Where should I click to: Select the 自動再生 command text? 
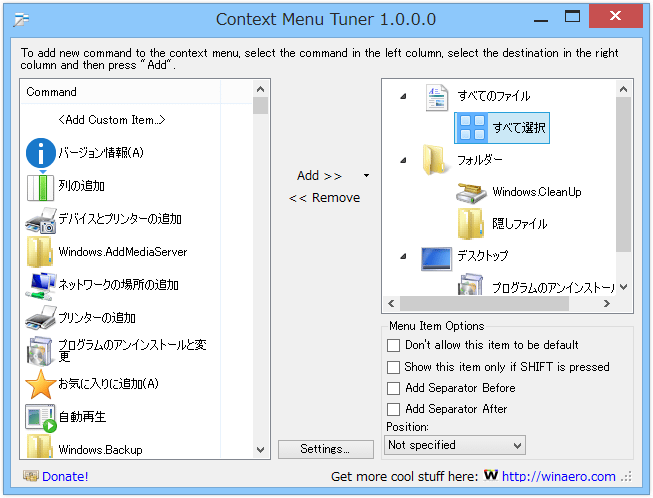82,417
